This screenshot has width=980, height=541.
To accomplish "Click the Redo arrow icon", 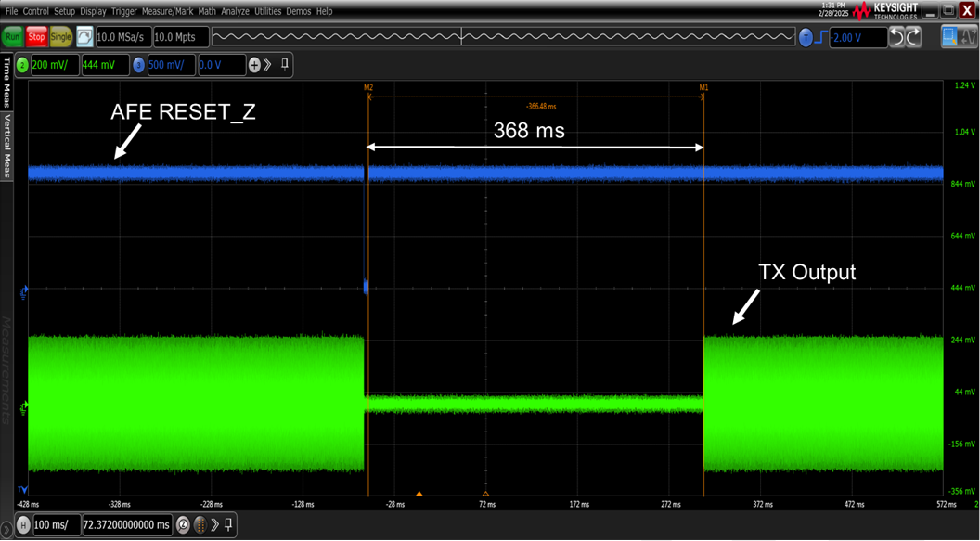I will point(913,37).
